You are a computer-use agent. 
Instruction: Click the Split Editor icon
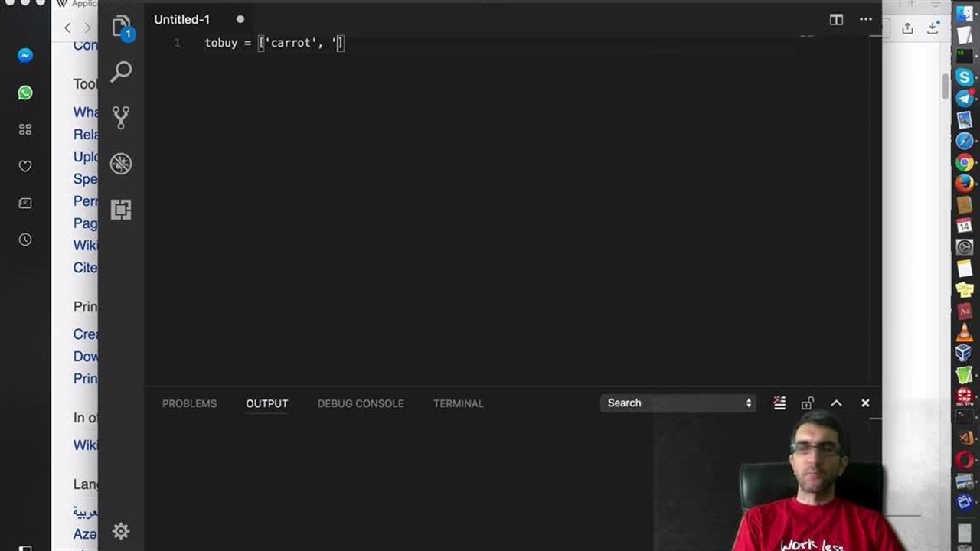[836, 20]
